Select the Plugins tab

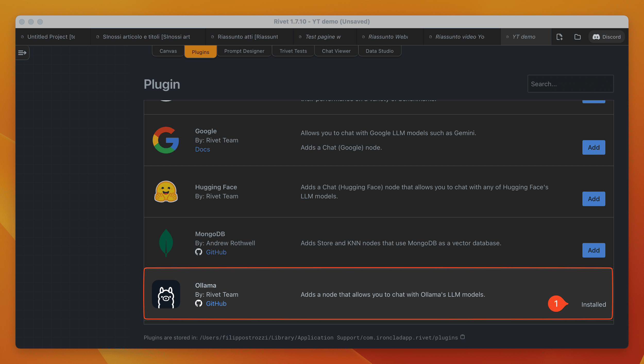pyautogui.click(x=200, y=52)
